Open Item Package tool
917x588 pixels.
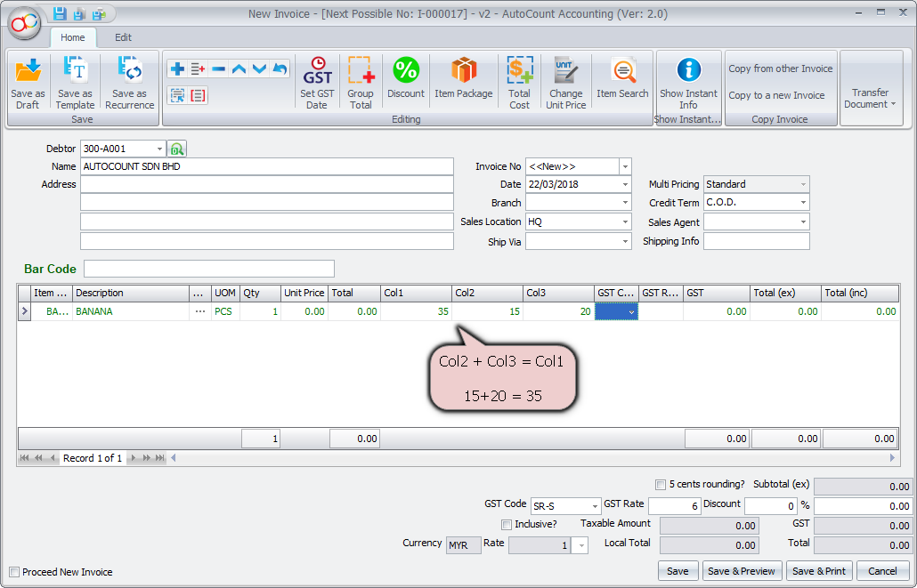tap(463, 71)
